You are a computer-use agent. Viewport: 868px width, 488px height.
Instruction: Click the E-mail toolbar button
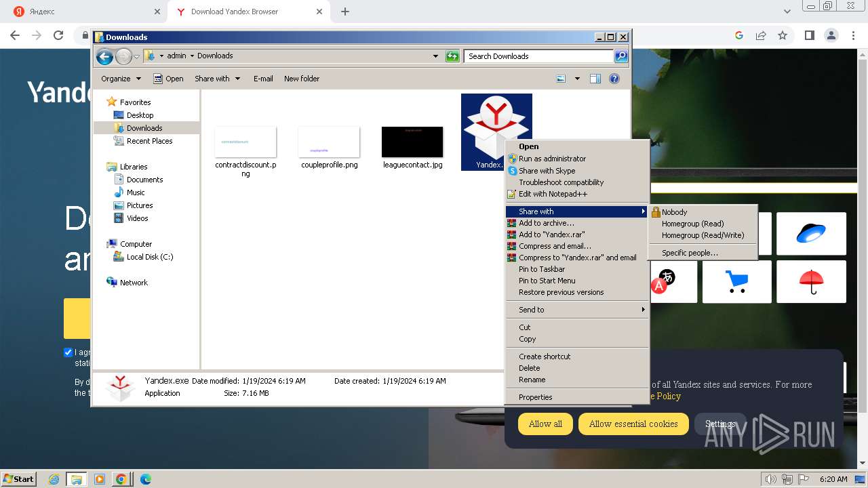[x=263, y=79]
